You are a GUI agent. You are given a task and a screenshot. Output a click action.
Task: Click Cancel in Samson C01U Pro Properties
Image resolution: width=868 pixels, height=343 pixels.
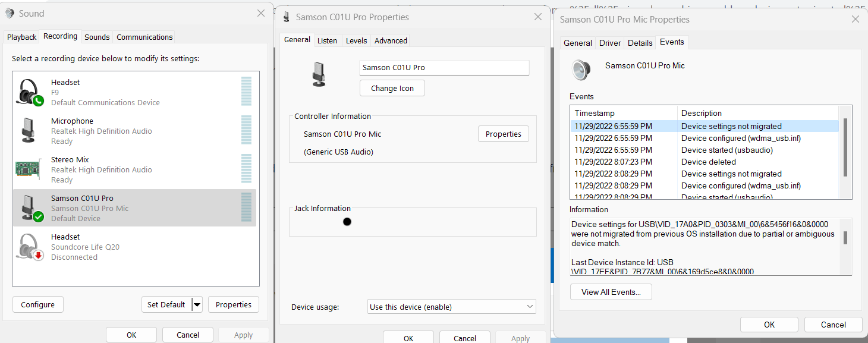(x=465, y=338)
